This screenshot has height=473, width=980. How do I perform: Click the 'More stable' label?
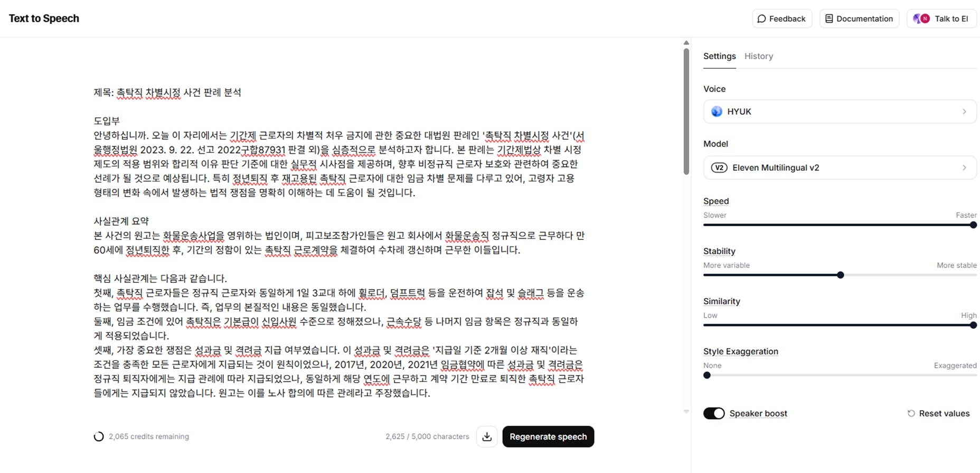tap(957, 265)
